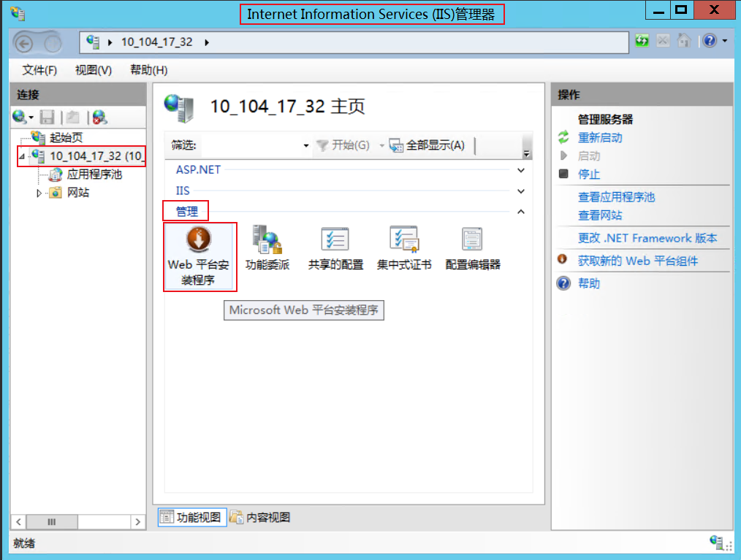Click the 全部显示(A) button
Viewport: 741px width, 560px height.
[427, 145]
